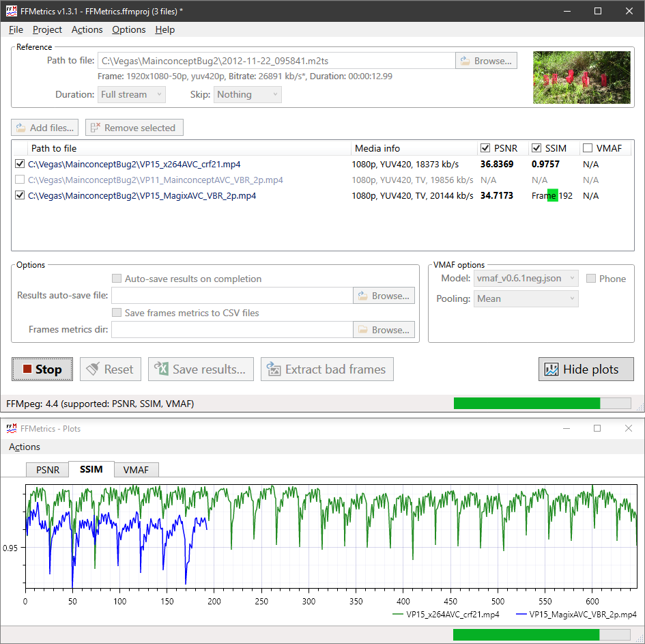The image size is (645, 644).
Task: Click Remove selected button
Action: point(134,128)
